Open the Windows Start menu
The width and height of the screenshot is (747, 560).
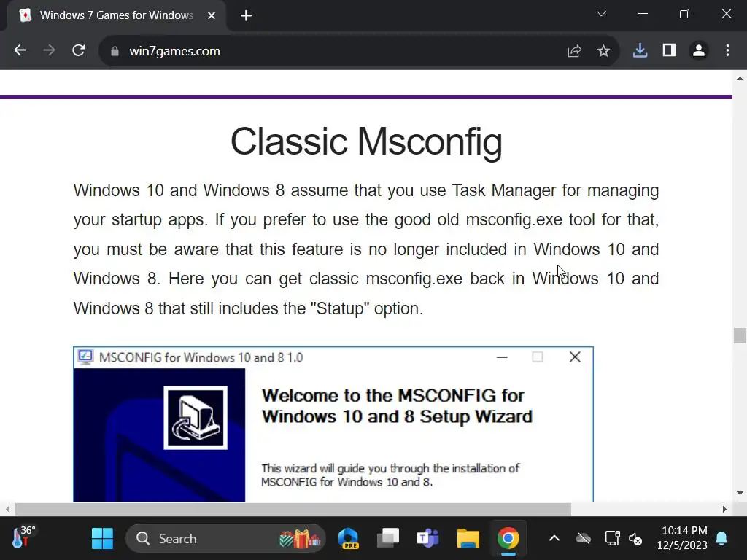coord(102,539)
